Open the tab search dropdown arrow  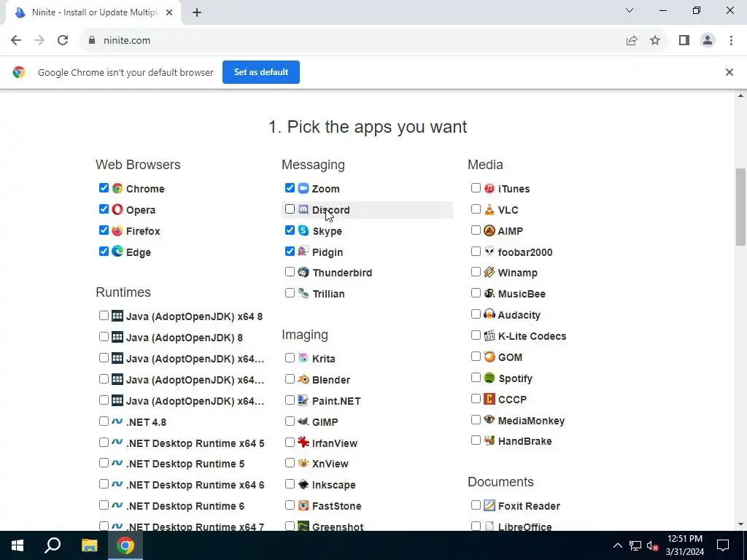(630, 10)
